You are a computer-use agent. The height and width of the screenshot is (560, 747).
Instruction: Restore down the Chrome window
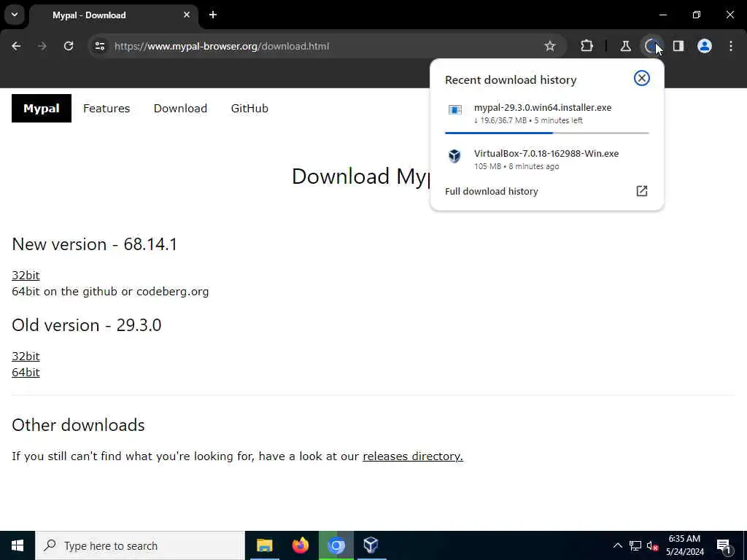[x=697, y=15]
